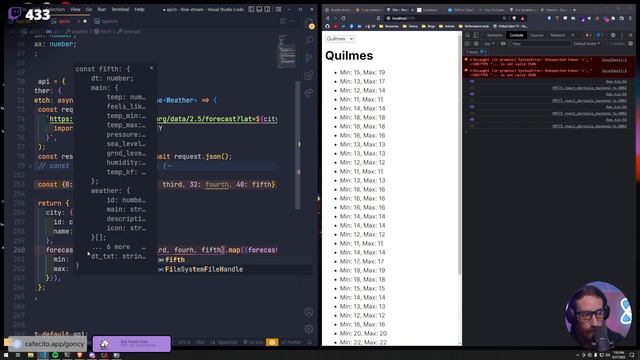Viewport: 640px width, 360px height.
Task: Close the 'const fifth' hover tooltip
Action: [x=151, y=68]
